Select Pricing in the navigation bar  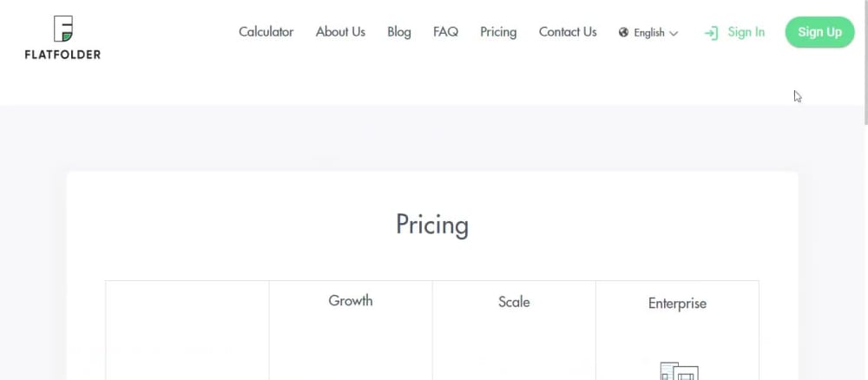[498, 32]
